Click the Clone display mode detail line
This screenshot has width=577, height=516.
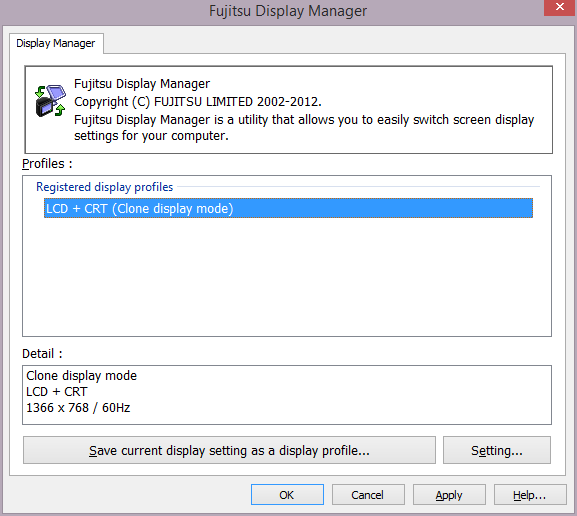(x=81, y=376)
